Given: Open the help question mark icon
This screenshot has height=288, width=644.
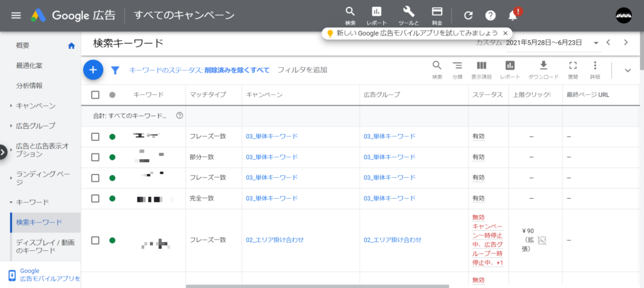Looking at the screenshot, I should pos(491,16).
